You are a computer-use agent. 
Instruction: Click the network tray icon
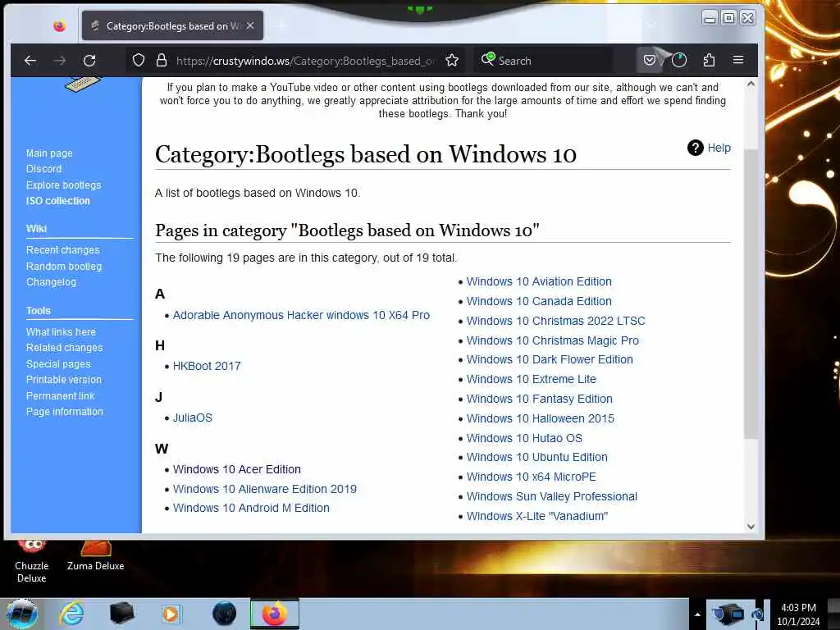click(729, 614)
